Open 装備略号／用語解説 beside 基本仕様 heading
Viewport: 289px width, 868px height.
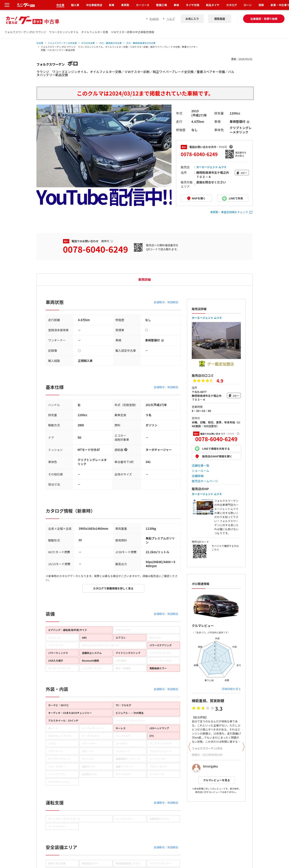click(166, 387)
